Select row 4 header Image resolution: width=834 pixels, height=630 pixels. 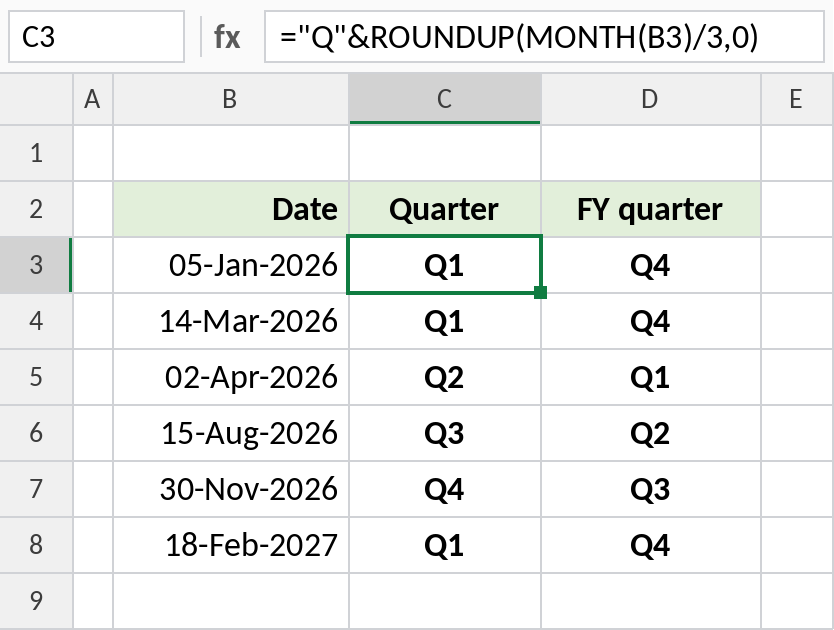[36, 321]
